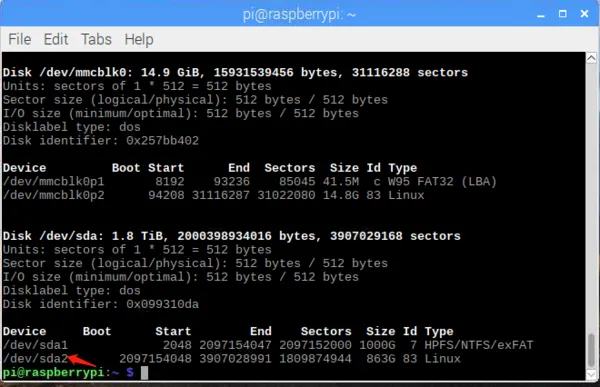Click the scrollbar down arrow

[x=591, y=374]
